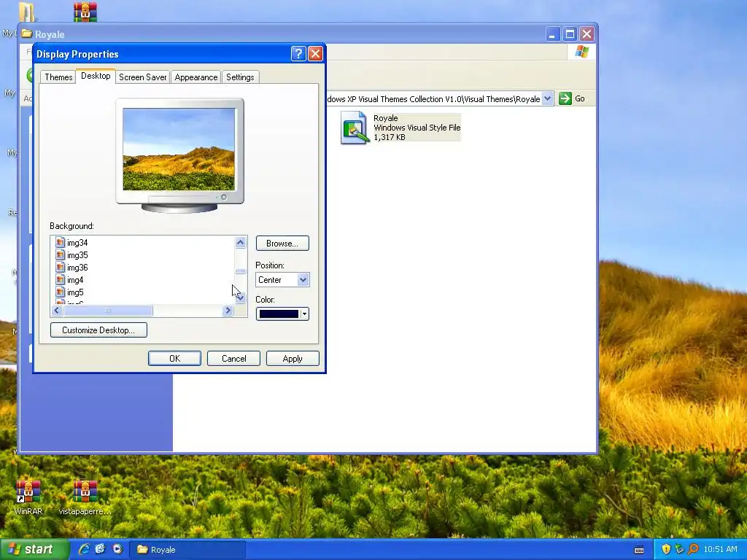
Task: Open the Themes tab
Action: click(58, 77)
